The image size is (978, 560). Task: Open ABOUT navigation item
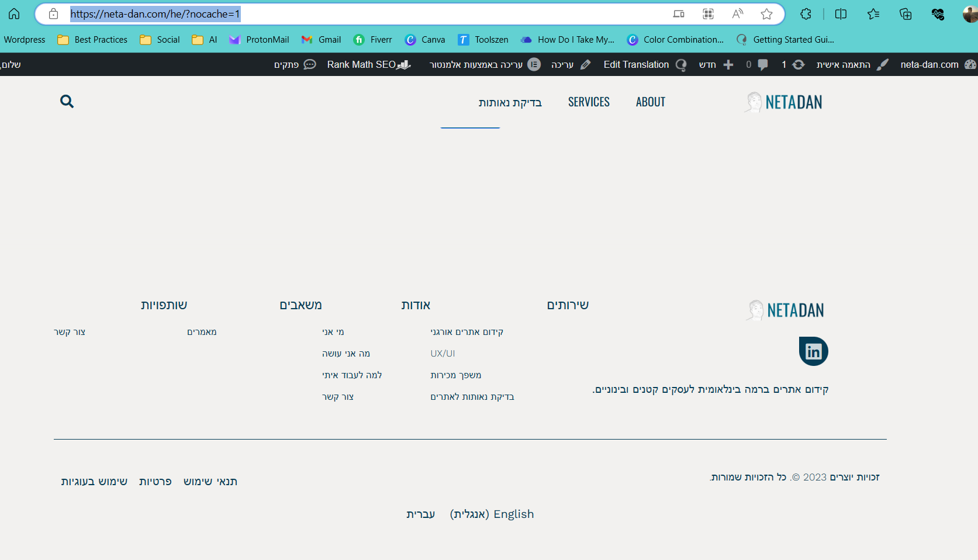[x=651, y=102]
